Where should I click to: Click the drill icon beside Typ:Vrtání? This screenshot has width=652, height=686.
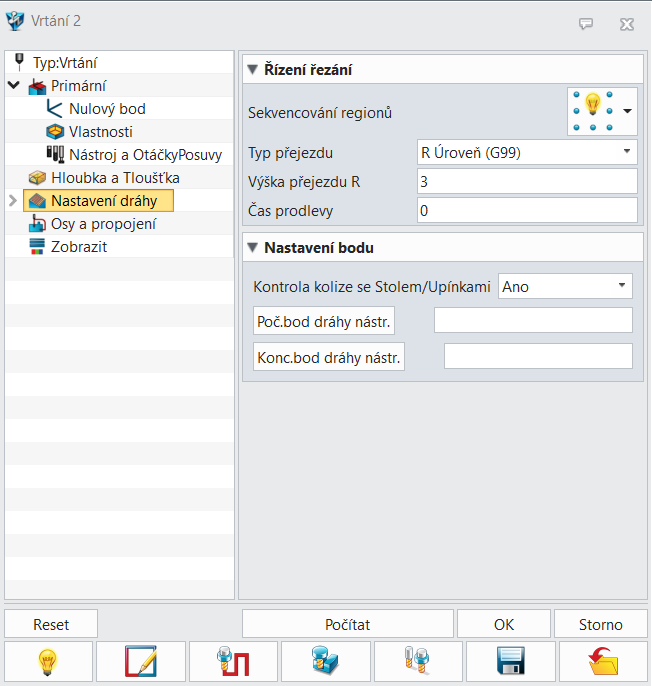[19, 62]
